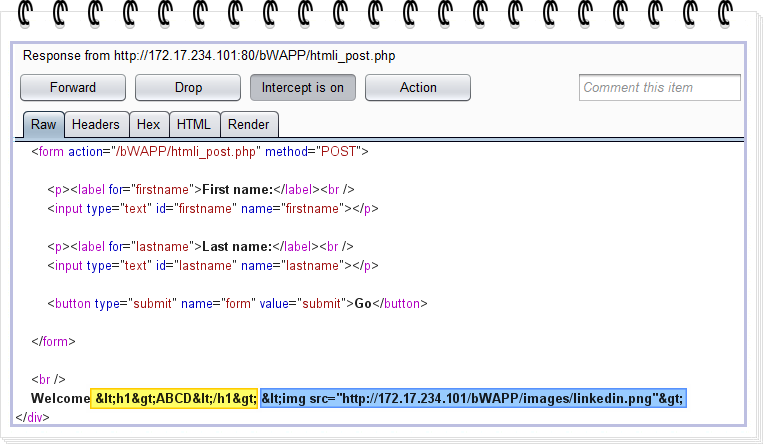Click the closing form tag
This screenshot has width=763, height=444.
pyautogui.click(x=54, y=342)
